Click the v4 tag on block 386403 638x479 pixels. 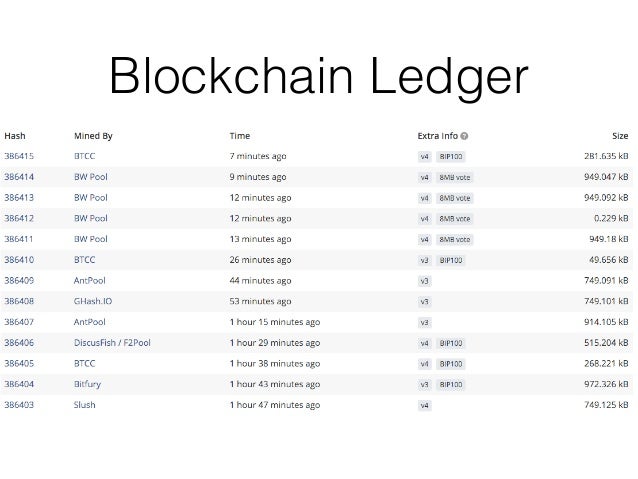[424, 406]
